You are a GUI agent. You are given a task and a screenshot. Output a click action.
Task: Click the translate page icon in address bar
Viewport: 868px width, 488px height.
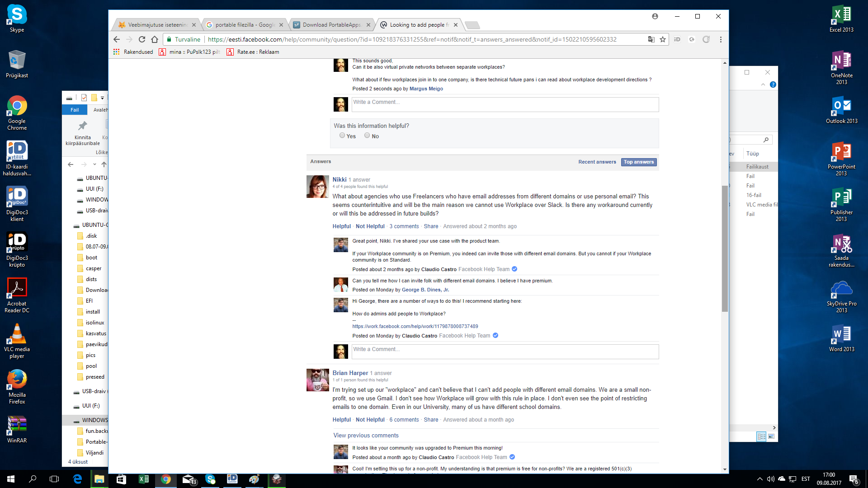(x=651, y=39)
